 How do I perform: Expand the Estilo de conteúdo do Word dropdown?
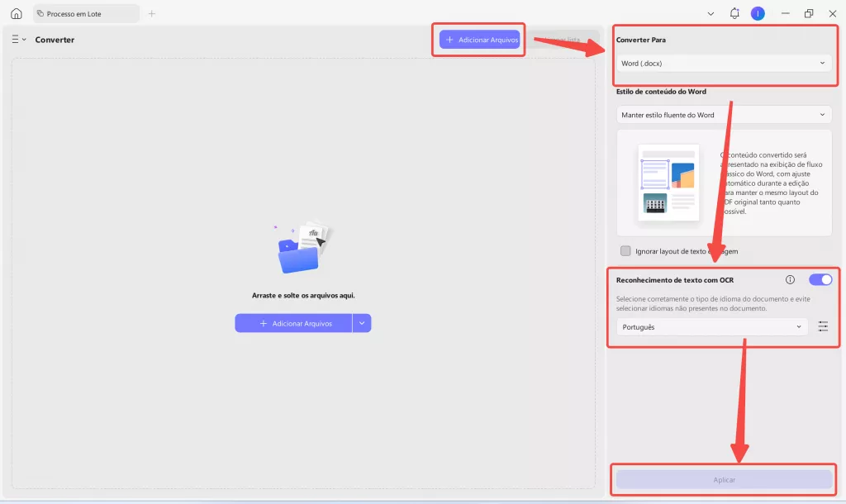(724, 114)
